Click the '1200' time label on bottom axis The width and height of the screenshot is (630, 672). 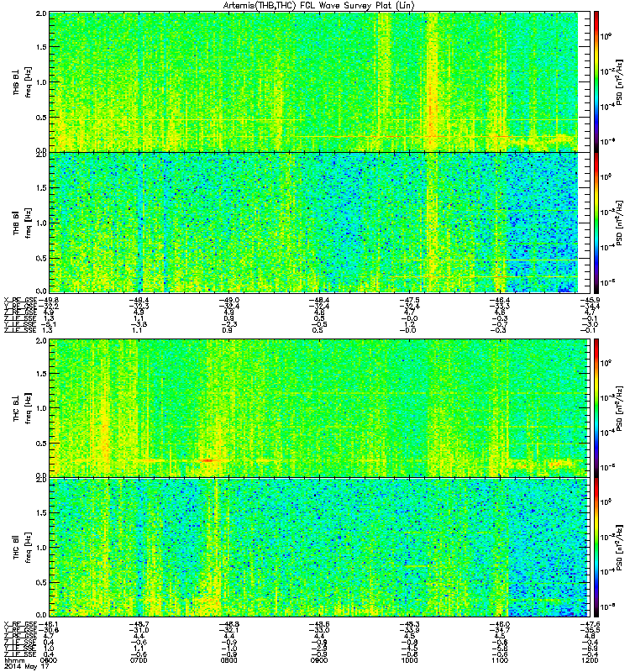pyautogui.click(x=590, y=660)
